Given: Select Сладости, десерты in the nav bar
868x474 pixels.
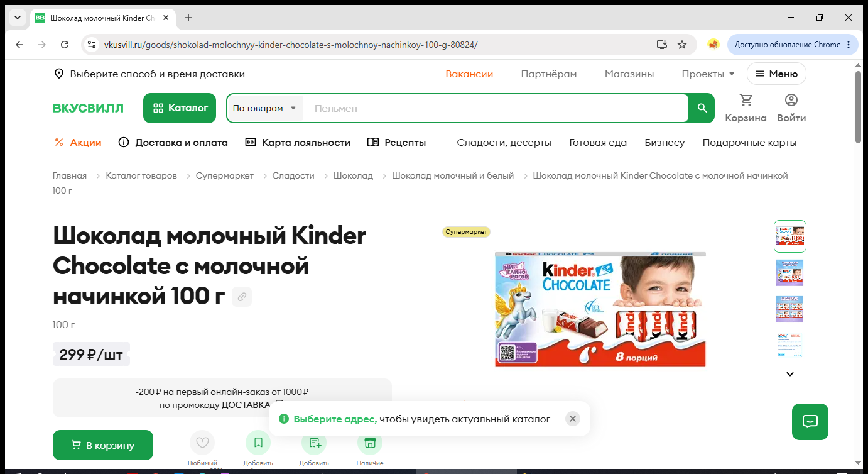Looking at the screenshot, I should point(504,142).
